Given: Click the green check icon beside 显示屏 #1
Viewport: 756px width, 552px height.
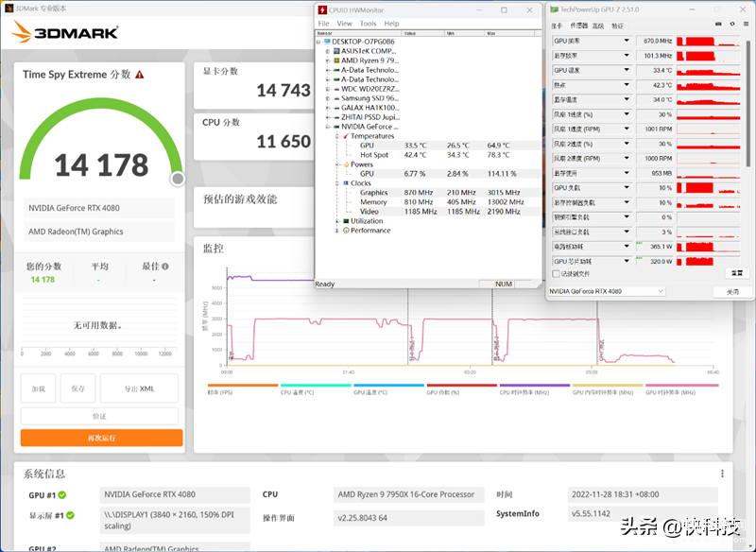Looking at the screenshot, I should pyautogui.click(x=70, y=515).
